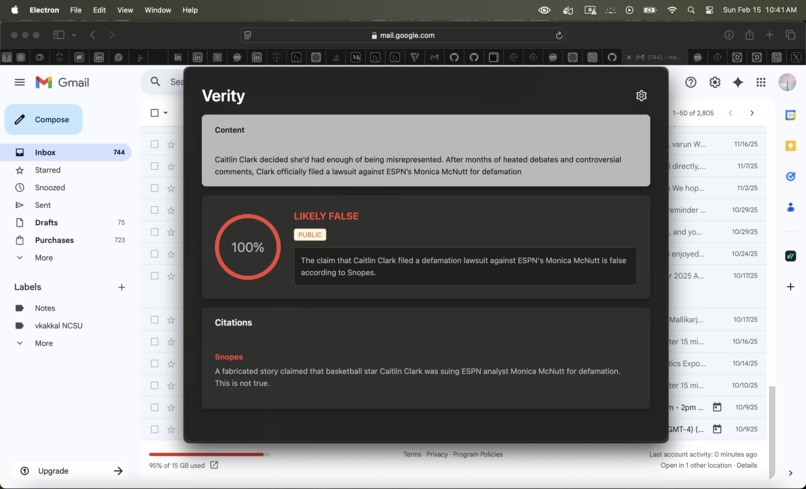The width and height of the screenshot is (806, 489).
Task: Toggle the browser sidebar
Action: [x=59, y=35]
